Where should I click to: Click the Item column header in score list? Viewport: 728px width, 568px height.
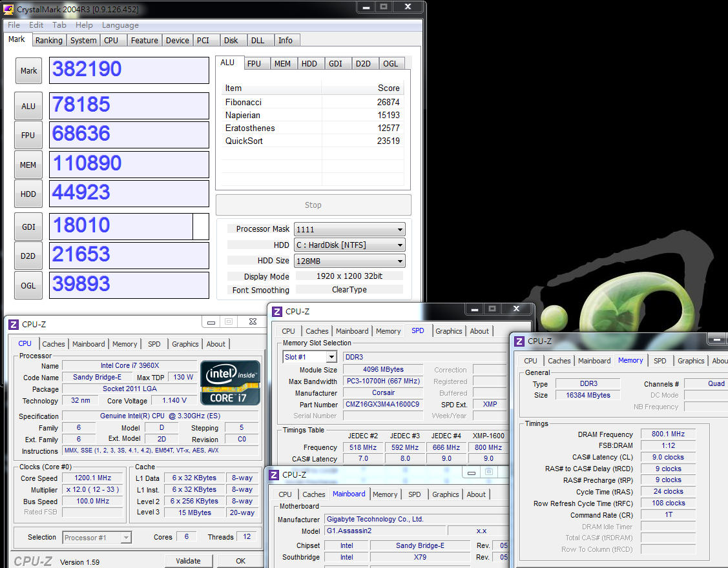tap(271, 88)
